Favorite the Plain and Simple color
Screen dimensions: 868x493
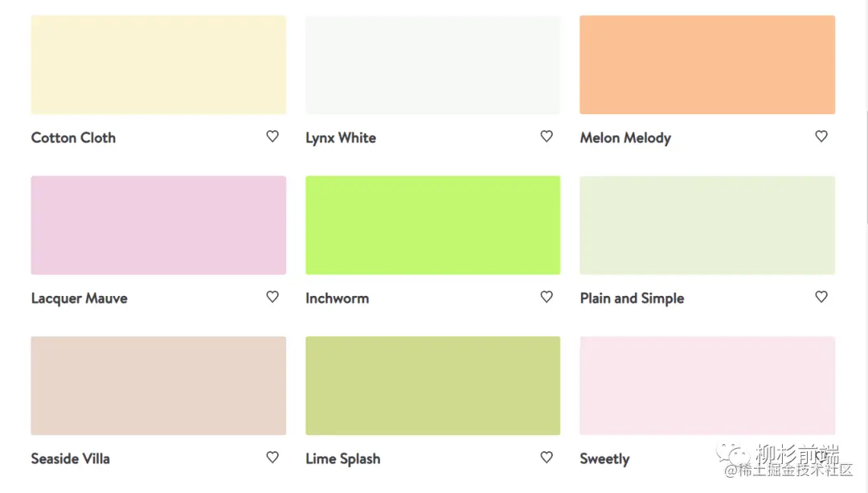(821, 297)
